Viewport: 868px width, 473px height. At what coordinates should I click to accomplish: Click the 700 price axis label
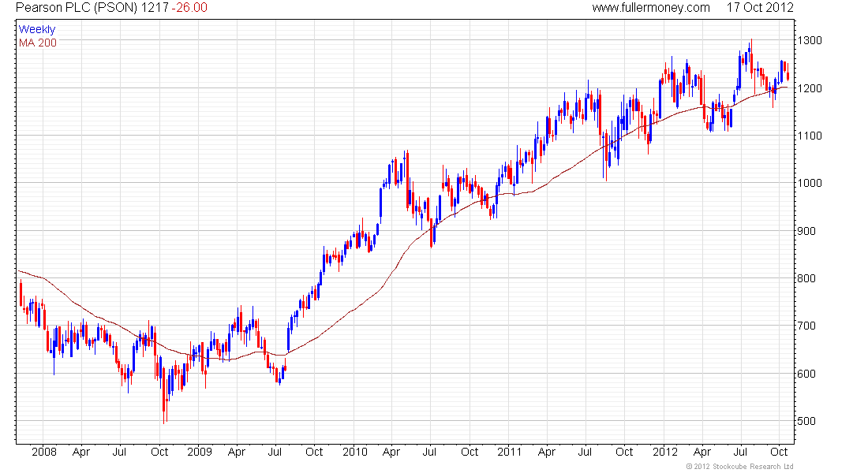click(x=806, y=326)
